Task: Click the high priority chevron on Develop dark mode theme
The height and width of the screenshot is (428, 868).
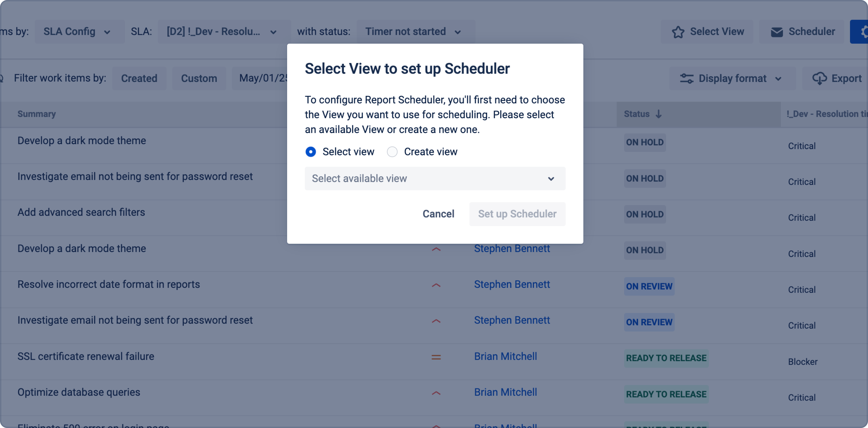Action: pos(436,249)
